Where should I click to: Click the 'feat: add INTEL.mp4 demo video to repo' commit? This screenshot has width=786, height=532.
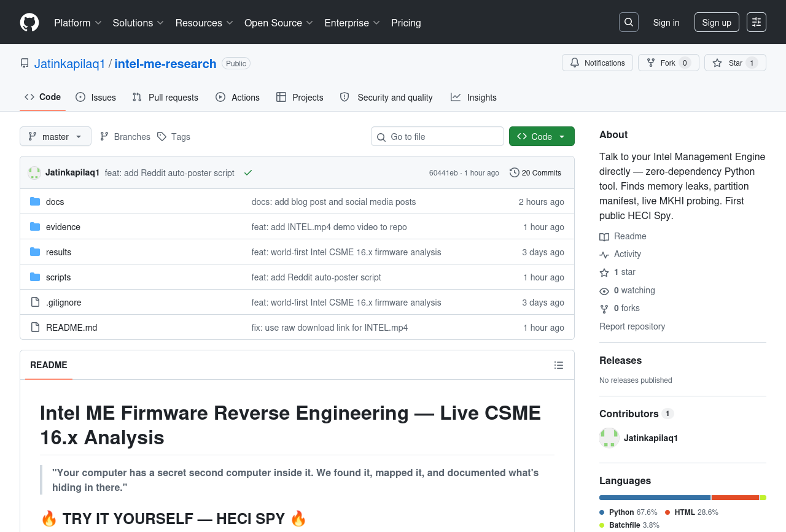(x=329, y=227)
